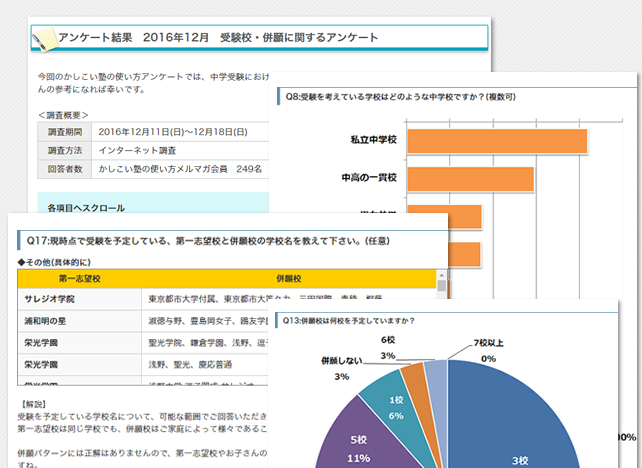Viewport: 642px width, 468px height.
Task: Click the Q8 question heading
Action: (400, 97)
